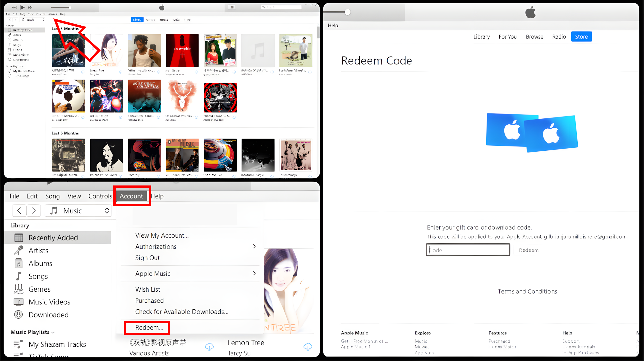Image resolution: width=644 pixels, height=361 pixels.
Task: Click the next track (fast-forward) button
Action: click(x=30, y=8)
